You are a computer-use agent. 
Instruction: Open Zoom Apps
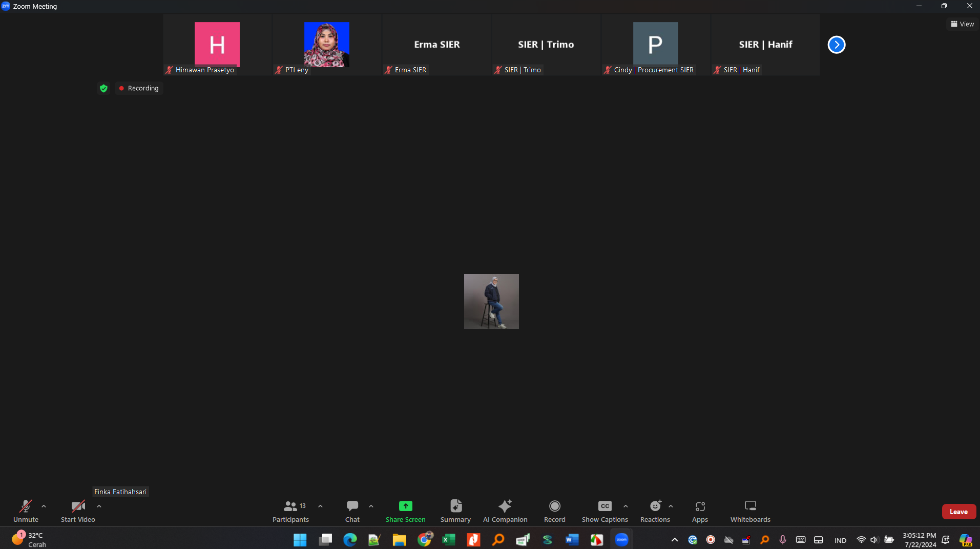point(700,511)
